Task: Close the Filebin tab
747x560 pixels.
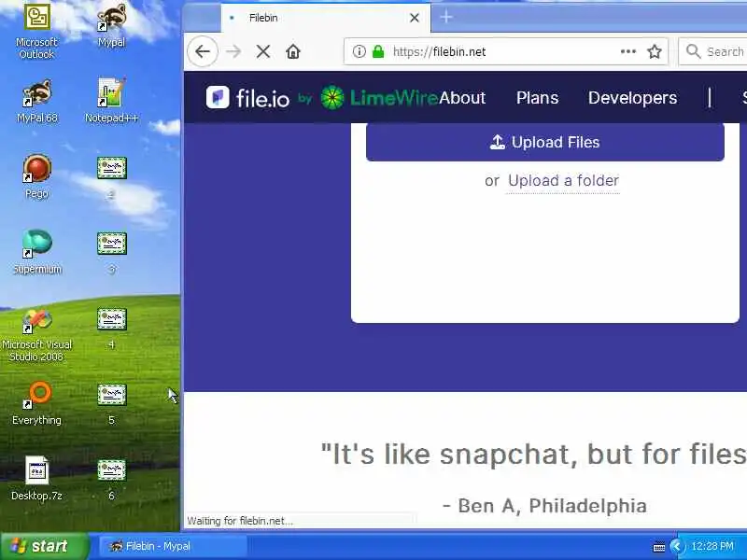Action: pos(415,18)
